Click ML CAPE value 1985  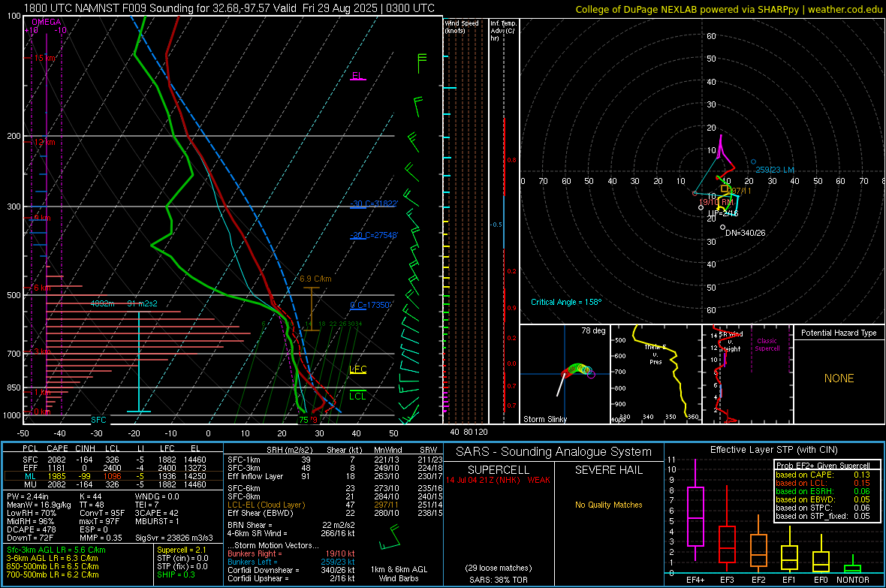(x=56, y=476)
